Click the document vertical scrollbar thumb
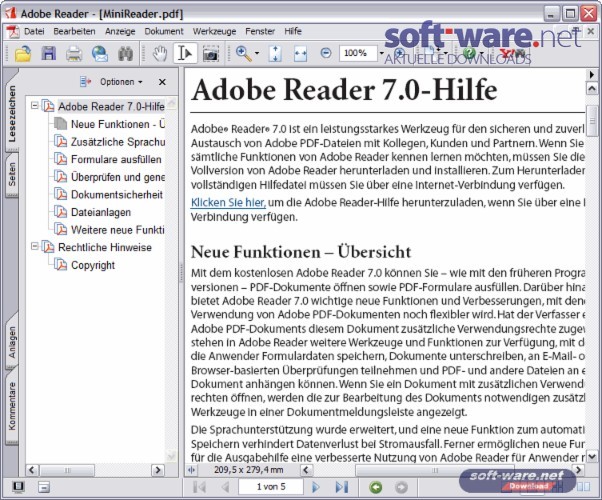 tap(592, 121)
